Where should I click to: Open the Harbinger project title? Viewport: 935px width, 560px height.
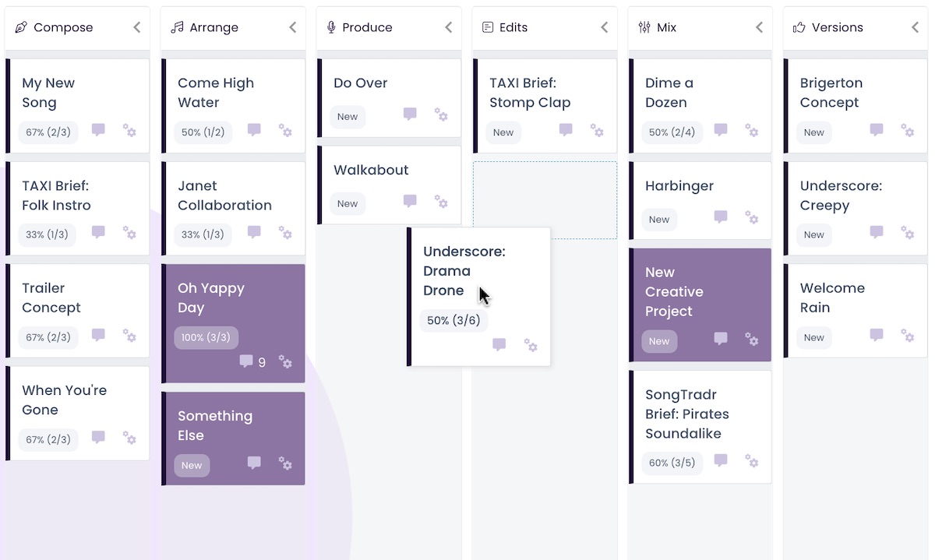pyautogui.click(x=679, y=186)
